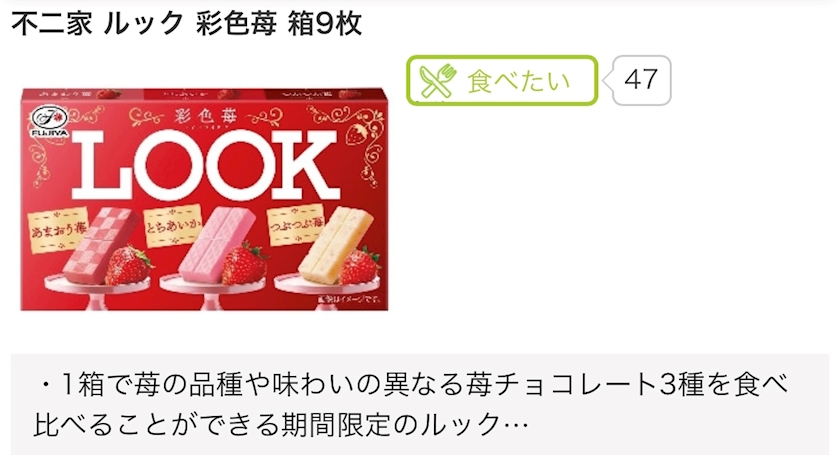Click the 画像はイメージです note on package
840x455 pixels.
click(x=351, y=299)
